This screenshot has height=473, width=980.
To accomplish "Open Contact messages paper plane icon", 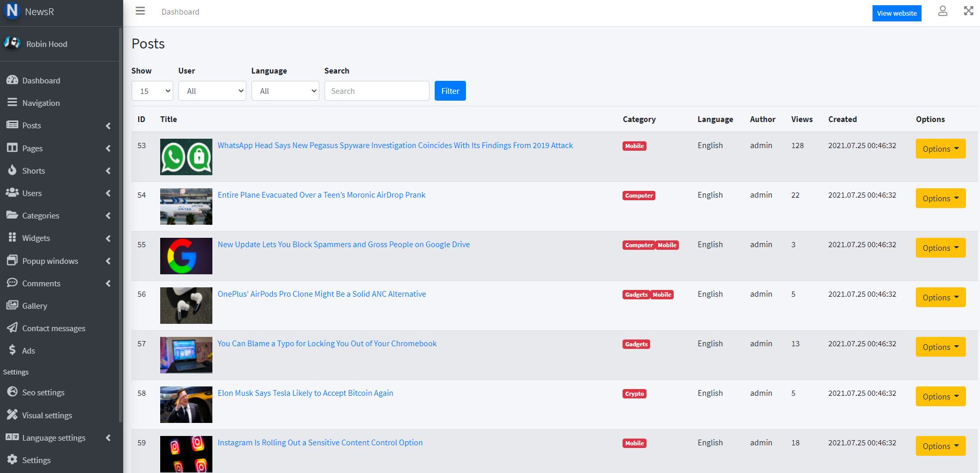I will click(12, 328).
